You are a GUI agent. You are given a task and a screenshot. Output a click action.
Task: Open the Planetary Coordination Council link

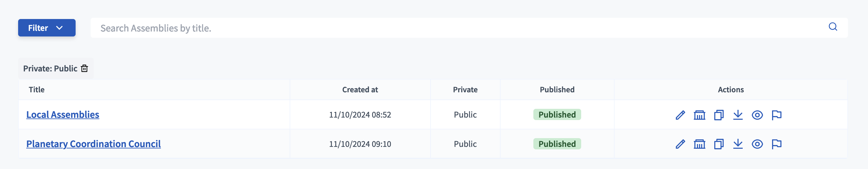[x=93, y=144]
